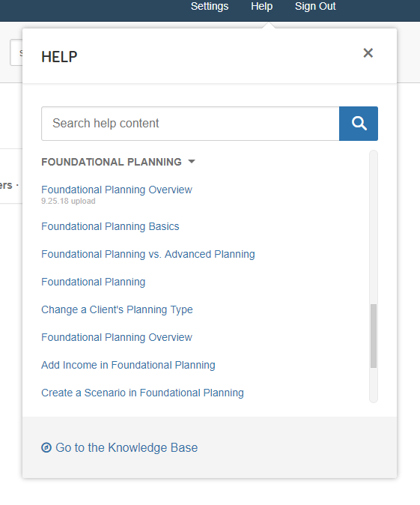
Task: Open Foundational Planning Overview with 9.25.18 upload note
Action: pos(117,190)
